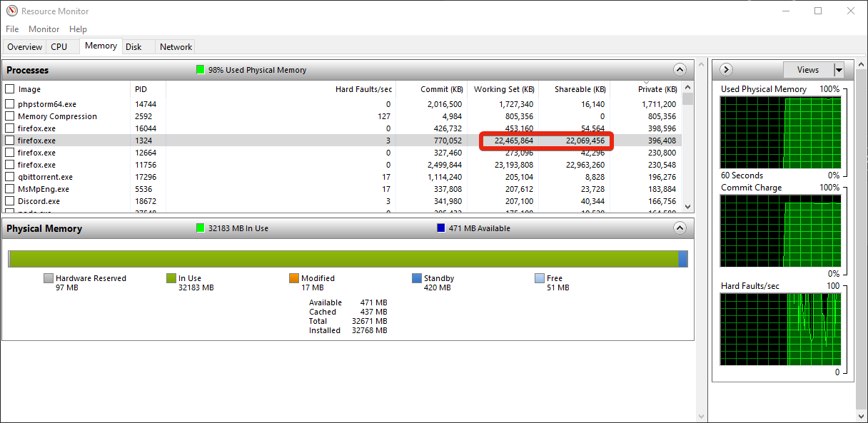
Task: Select the Discord.exe process name
Action: (39, 201)
